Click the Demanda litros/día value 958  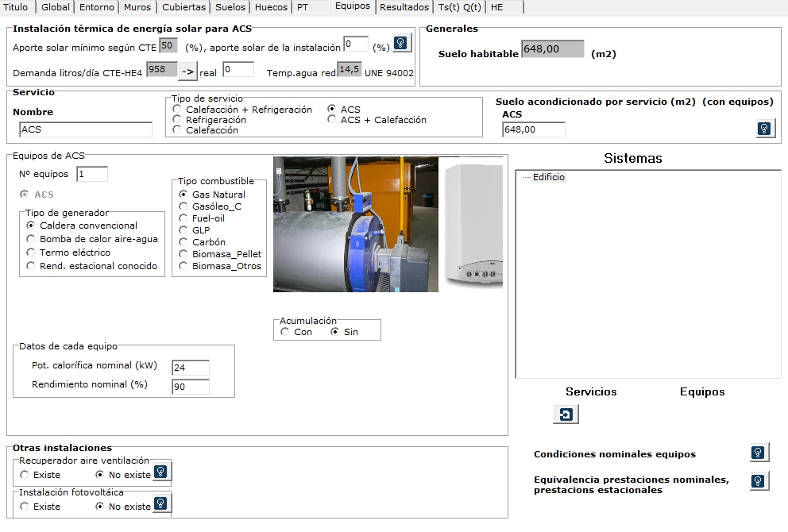coord(162,69)
